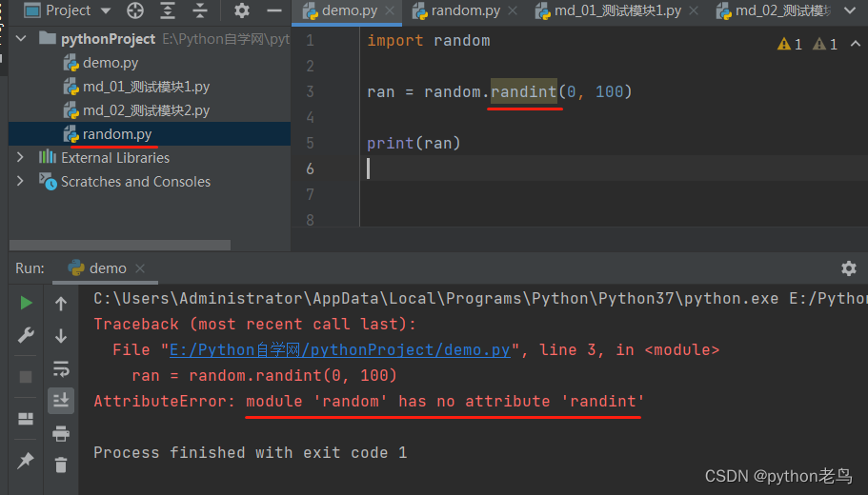
Task: Clear console with trash icon
Action: click(x=61, y=465)
